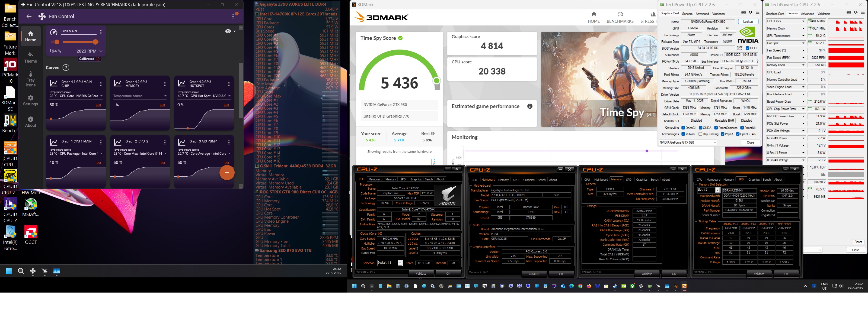
Task: Click the Reset button in GPU-Z Sensors window
Action: pyautogui.click(x=858, y=242)
